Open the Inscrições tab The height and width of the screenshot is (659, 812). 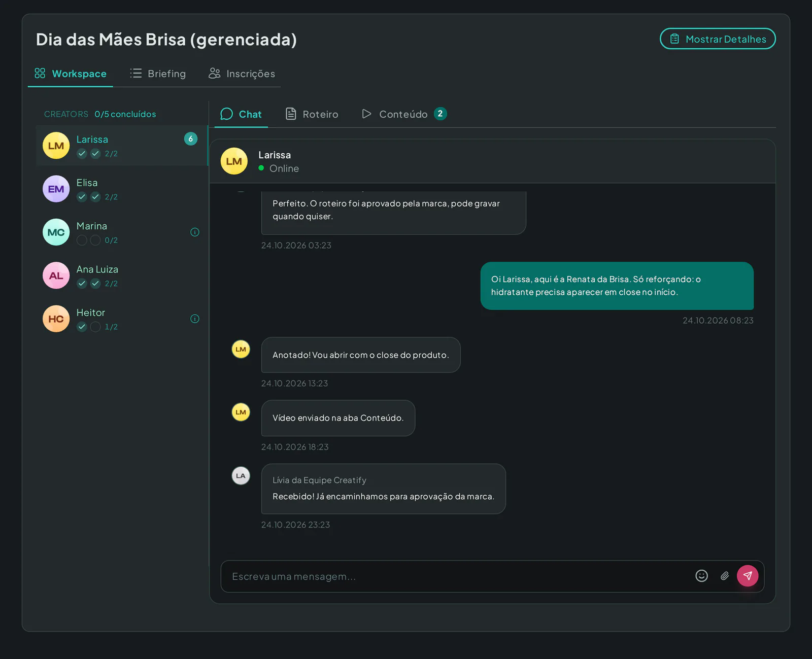coord(242,74)
